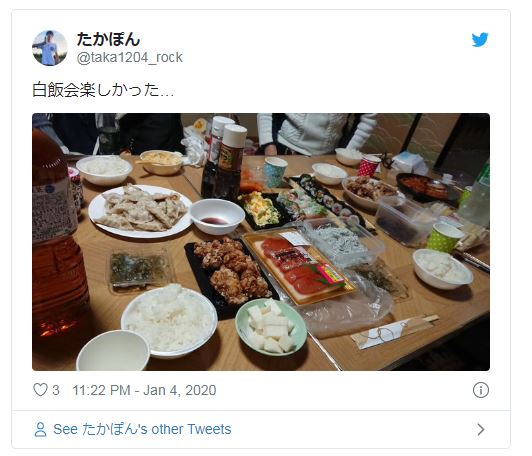Expand other Tweets with the right chevron
The height and width of the screenshot is (456, 532).
(x=480, y=430)
